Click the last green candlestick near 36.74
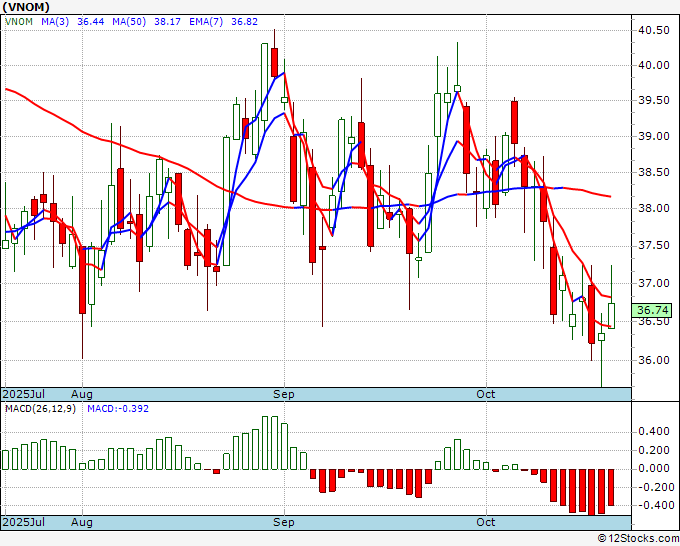Screen dimensions: 680x546 point(611,316)
